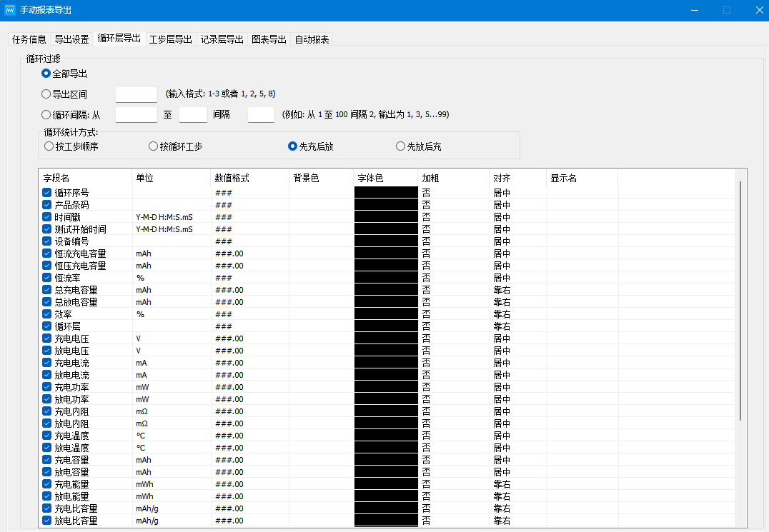Toggle the 充电电压 checkbox

click(x=47, y=338)
